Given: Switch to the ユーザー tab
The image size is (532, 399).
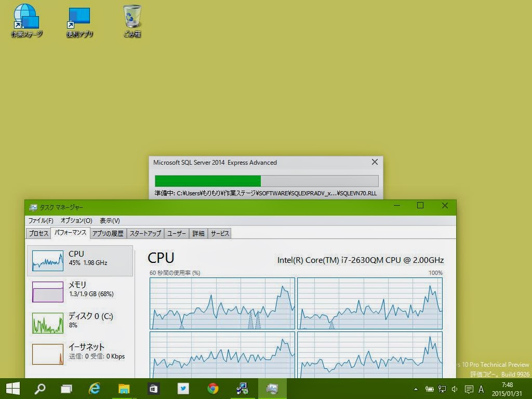Looking at the screenshot, I should point(177,233).
